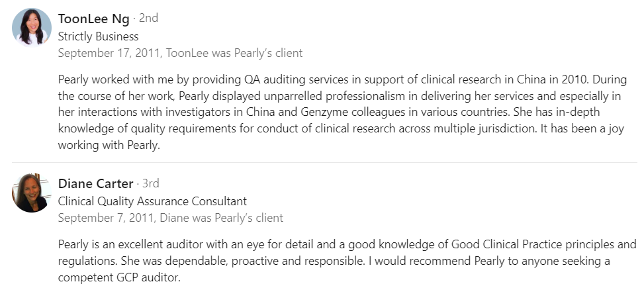Open ToonLee Ng's profile via name link
This screenshot has height=290, width=644.
pyautogui.click(x=93, y=19)
